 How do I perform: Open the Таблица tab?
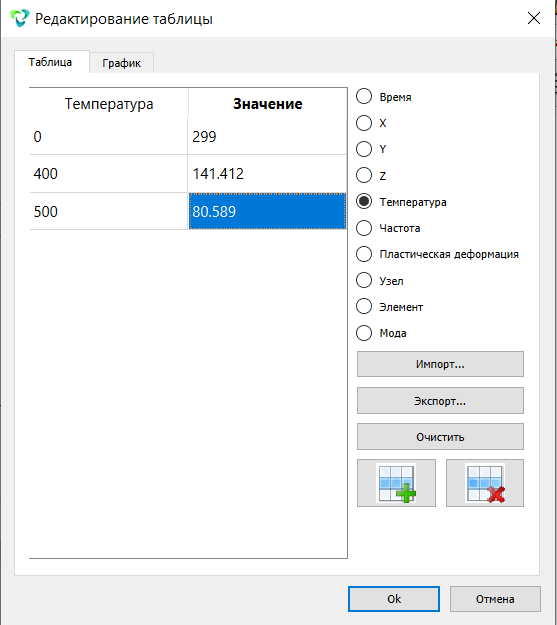(51, 62)
